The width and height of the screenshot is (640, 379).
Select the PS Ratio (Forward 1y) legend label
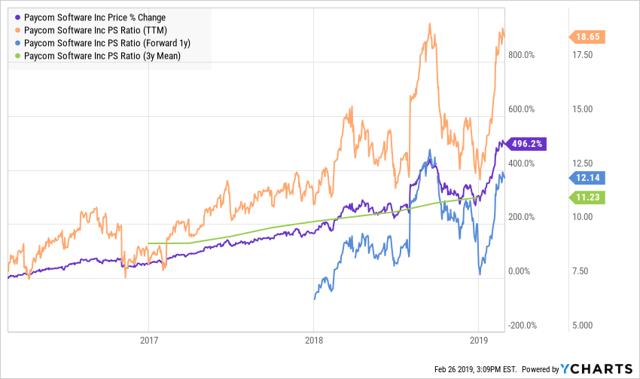tap(107, 43)
